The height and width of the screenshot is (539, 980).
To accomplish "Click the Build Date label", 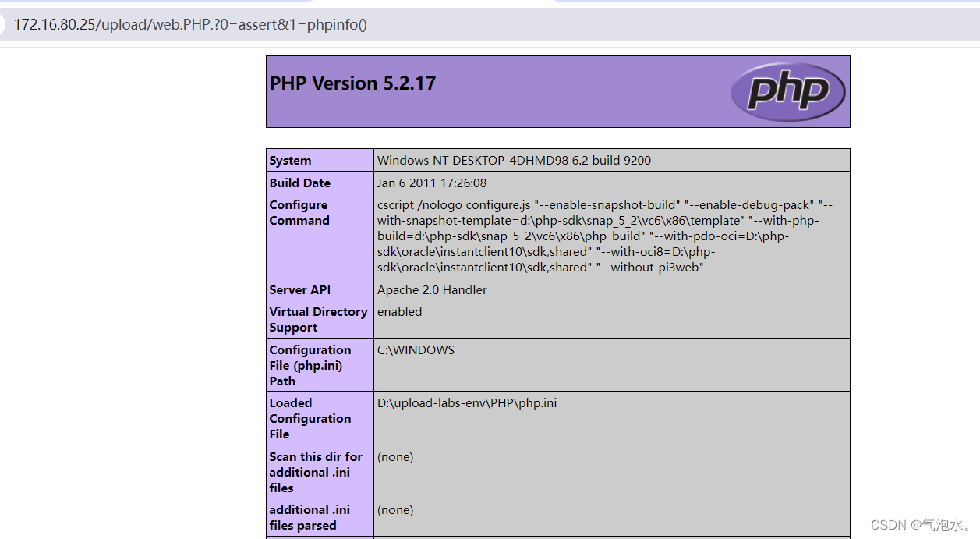I will tap(300, 183).
